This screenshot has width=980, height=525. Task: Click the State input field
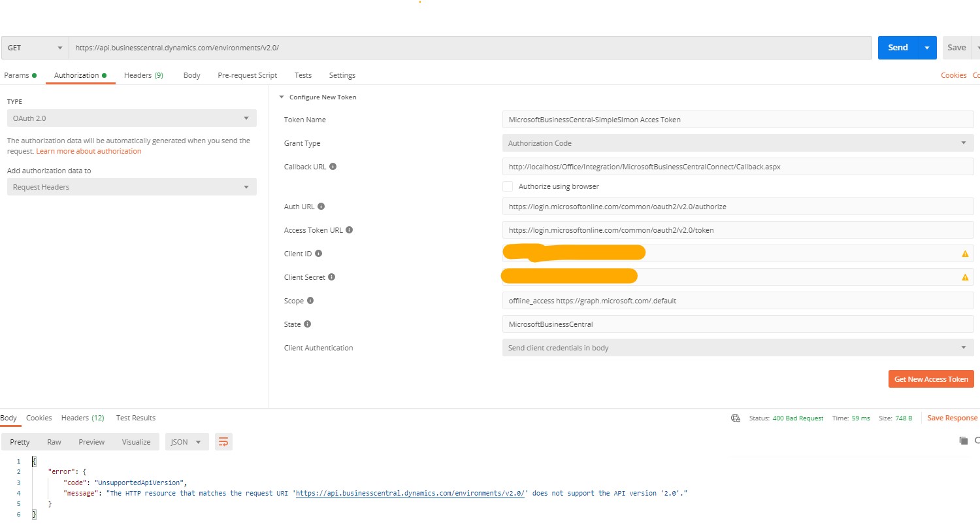738,324
